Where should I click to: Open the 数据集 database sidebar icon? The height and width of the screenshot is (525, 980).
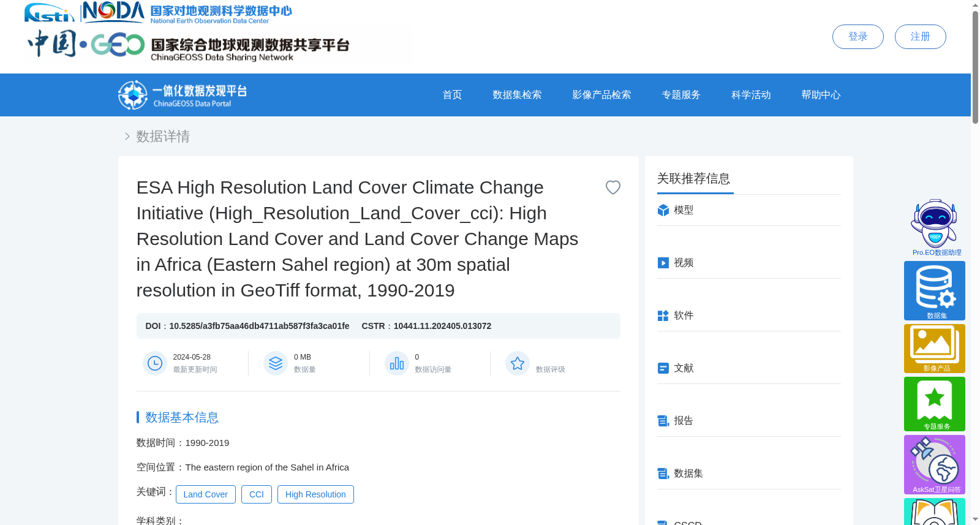(935, 290)
